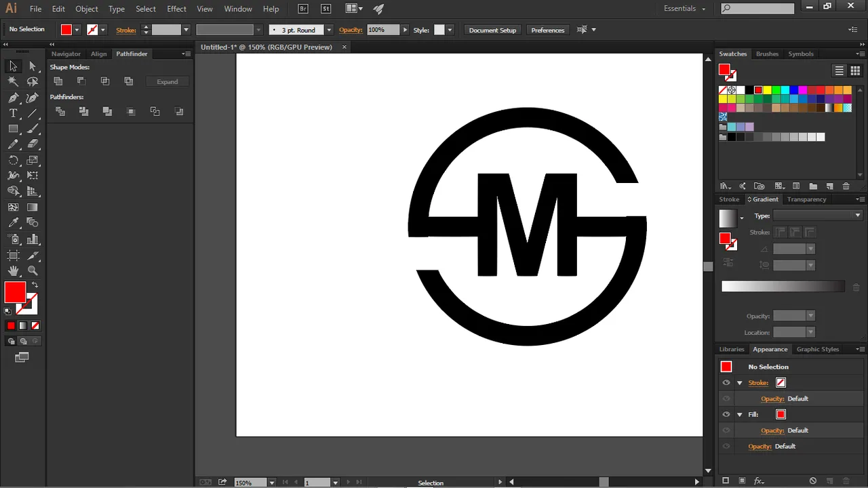Click the gradient slider bar
Image resolution: width=868 pixels, height=488 pixels.
coord(783,287)
